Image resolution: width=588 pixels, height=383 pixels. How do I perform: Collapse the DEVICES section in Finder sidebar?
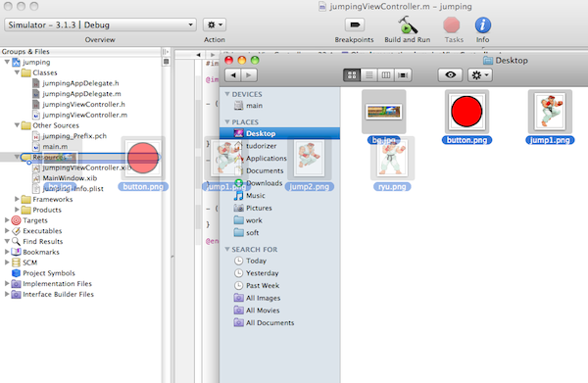[227, 94]
